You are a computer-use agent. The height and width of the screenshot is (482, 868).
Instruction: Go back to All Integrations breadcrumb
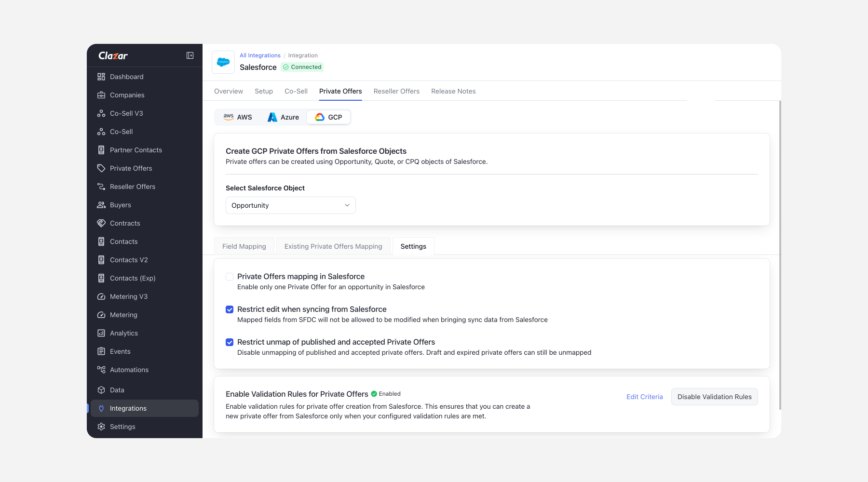coord(260,55)
